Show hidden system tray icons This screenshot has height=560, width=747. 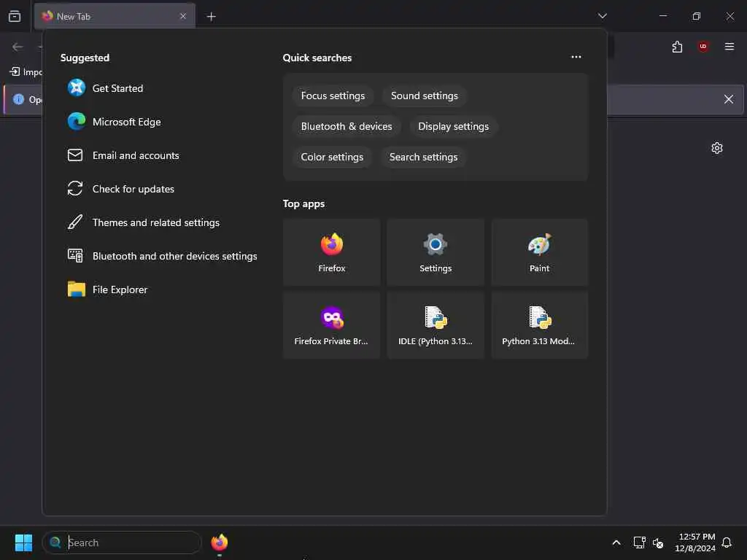click(x=616, y=542)
